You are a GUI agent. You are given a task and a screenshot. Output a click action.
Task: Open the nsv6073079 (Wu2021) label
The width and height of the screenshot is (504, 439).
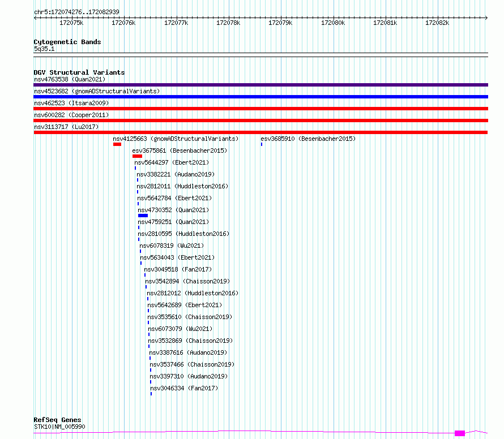click(180, 329)
